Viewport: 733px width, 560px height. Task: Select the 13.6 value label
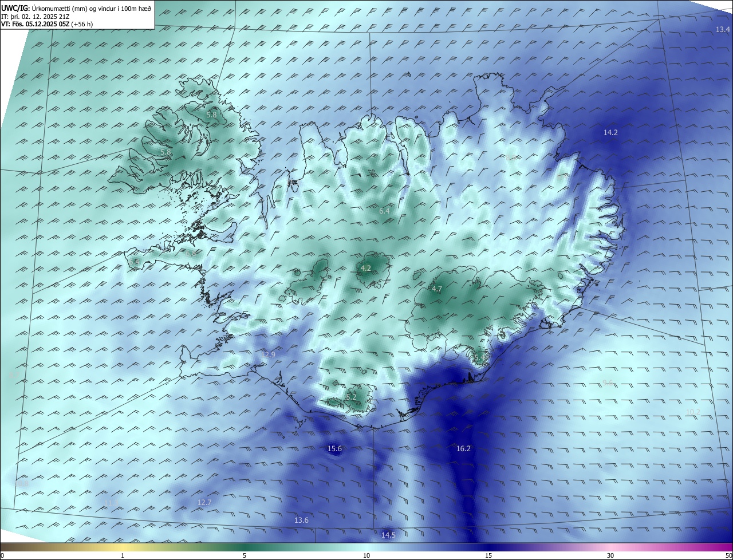coord(301,520)
